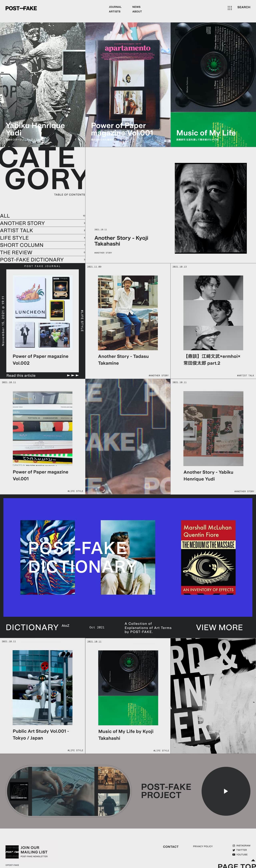Filter by ANOTHER STORY category
256x868 pixels.
pos(42,223)
